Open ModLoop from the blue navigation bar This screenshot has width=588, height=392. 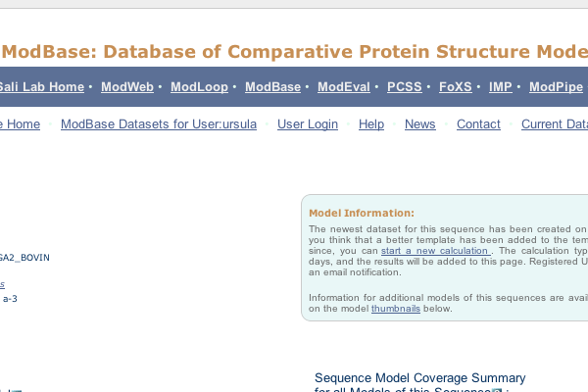click(199, 86)
